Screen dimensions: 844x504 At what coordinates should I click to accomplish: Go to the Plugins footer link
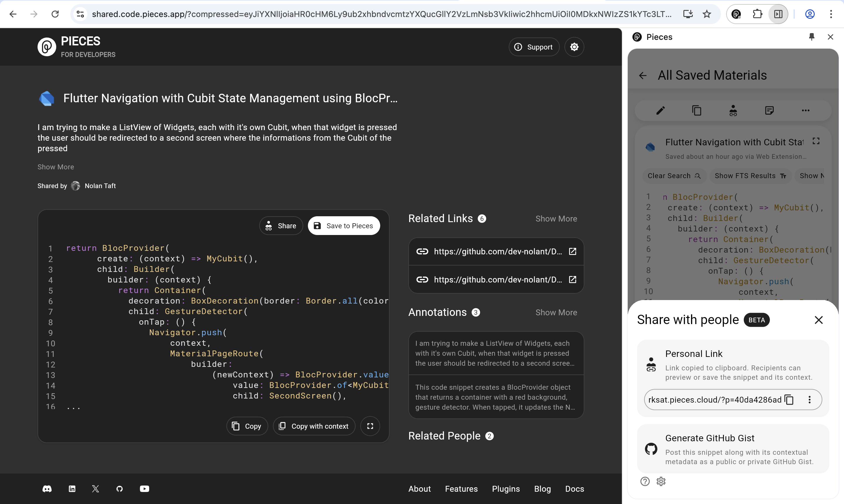506,489
